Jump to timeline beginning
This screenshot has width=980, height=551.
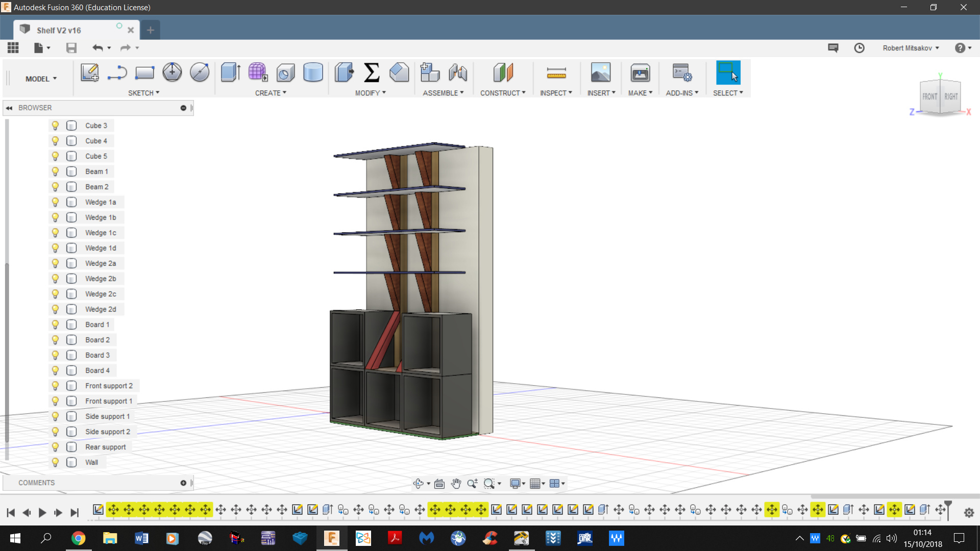pos(11,513)
